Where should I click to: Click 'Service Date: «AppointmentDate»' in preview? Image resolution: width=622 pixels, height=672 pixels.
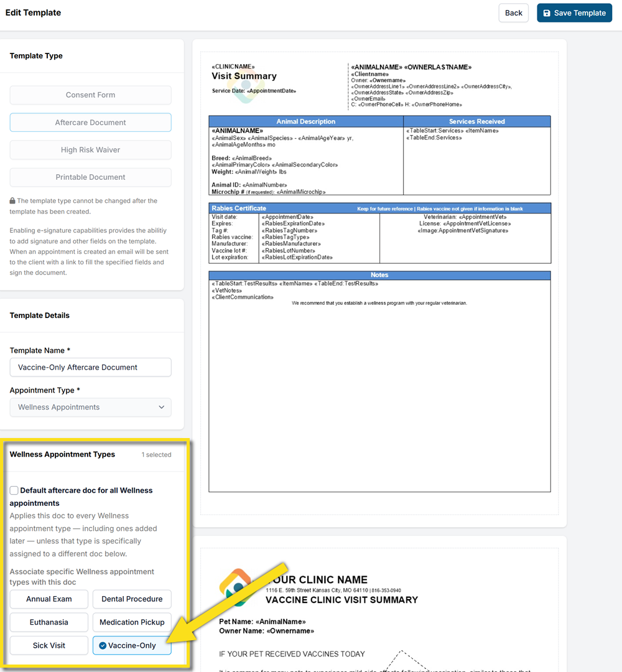click(254, 91)
